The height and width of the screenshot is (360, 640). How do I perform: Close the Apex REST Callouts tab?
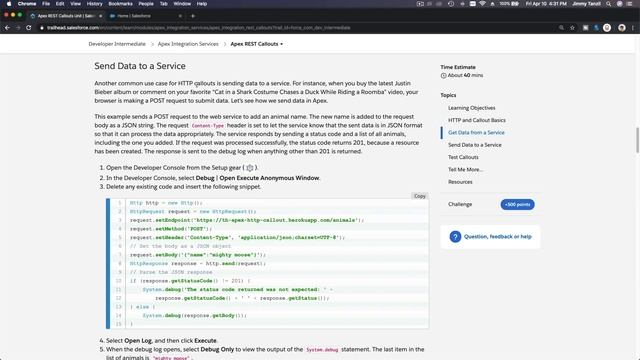click(x=100, y=16)
